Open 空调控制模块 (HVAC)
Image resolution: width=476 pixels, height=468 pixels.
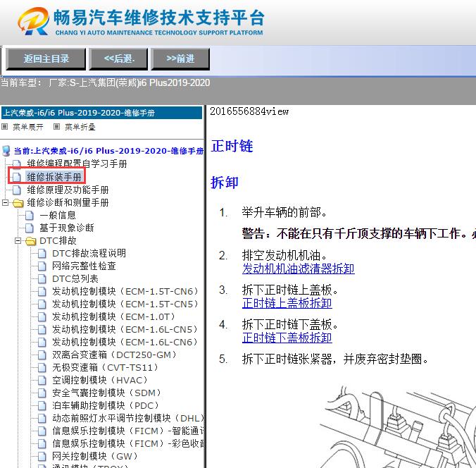(100, 380)
